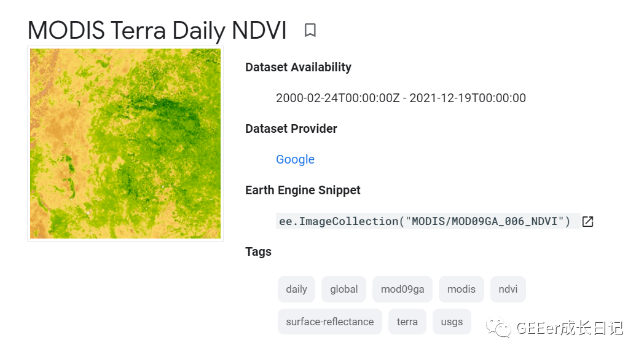This screenshot has height=356, width=644.
Task: Select the daily tag
Action: tap(296, 289)
